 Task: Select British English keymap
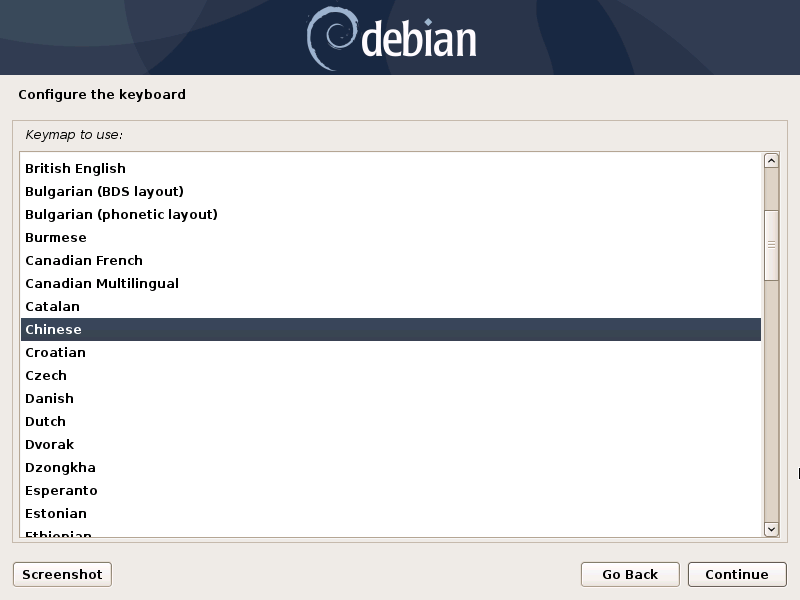tap(391, 168)
